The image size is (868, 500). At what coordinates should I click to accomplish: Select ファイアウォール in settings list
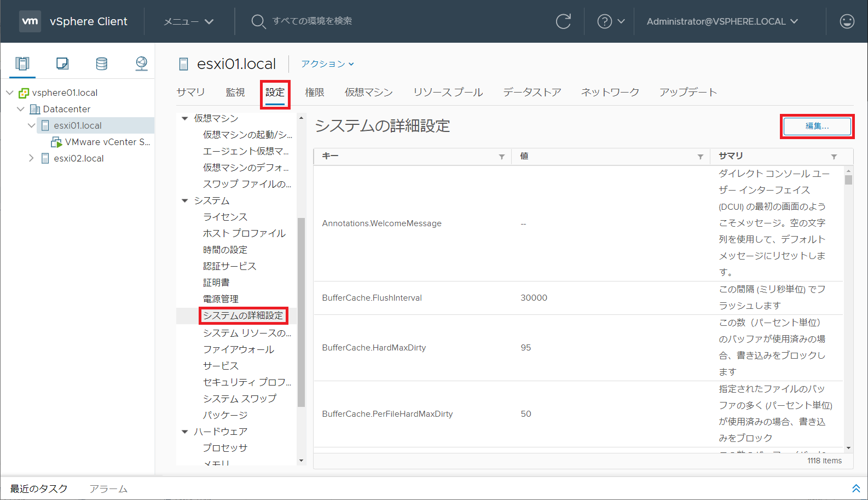click(239, 349)
